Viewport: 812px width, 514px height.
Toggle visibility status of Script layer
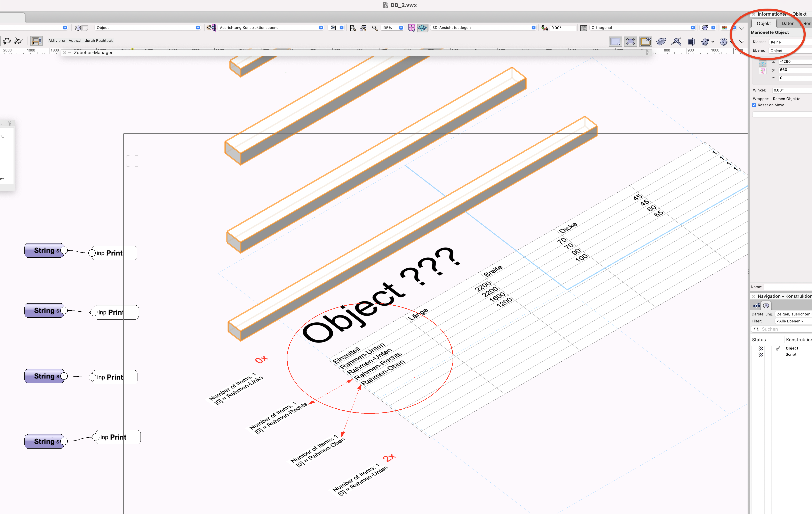point(761,355)
